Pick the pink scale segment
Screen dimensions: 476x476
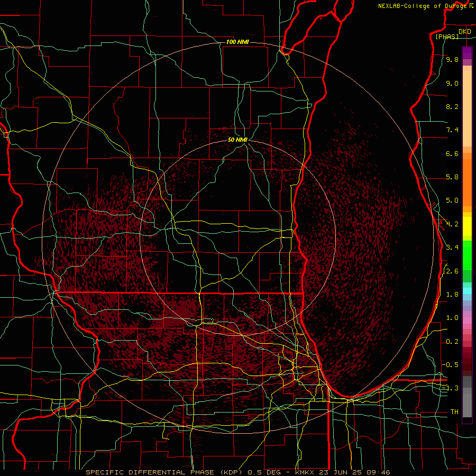[467, 321]
